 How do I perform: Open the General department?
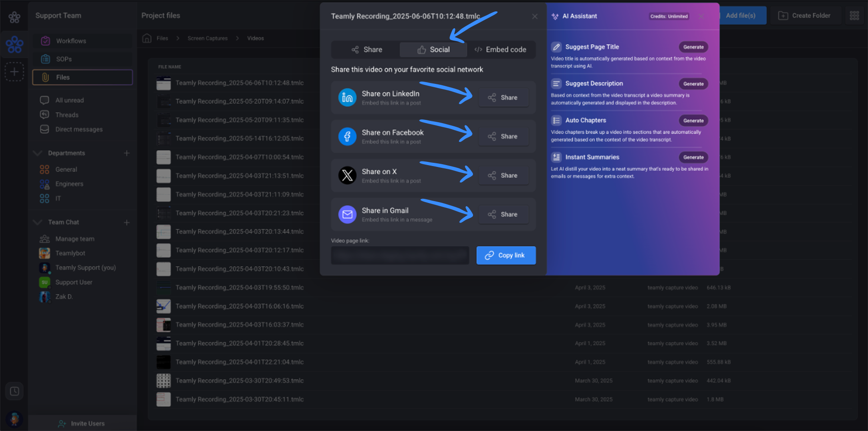tap(66, 170)
